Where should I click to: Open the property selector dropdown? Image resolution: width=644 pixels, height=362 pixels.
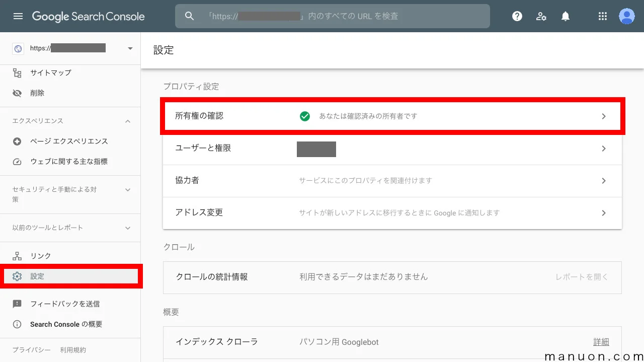(x=130, y=48)
